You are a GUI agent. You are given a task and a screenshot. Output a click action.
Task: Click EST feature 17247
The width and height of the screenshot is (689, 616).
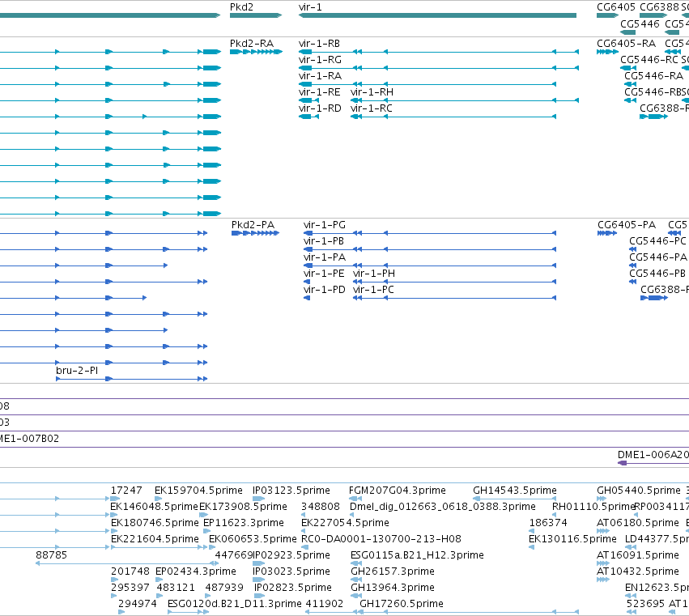click(126, 491)
